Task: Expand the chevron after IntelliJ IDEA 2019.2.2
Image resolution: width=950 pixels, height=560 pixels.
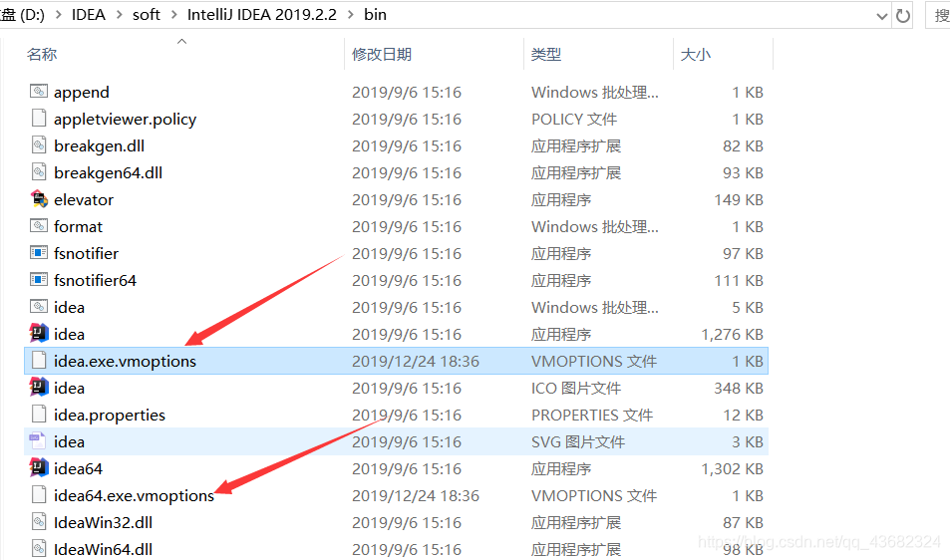Action: [351, 15]
